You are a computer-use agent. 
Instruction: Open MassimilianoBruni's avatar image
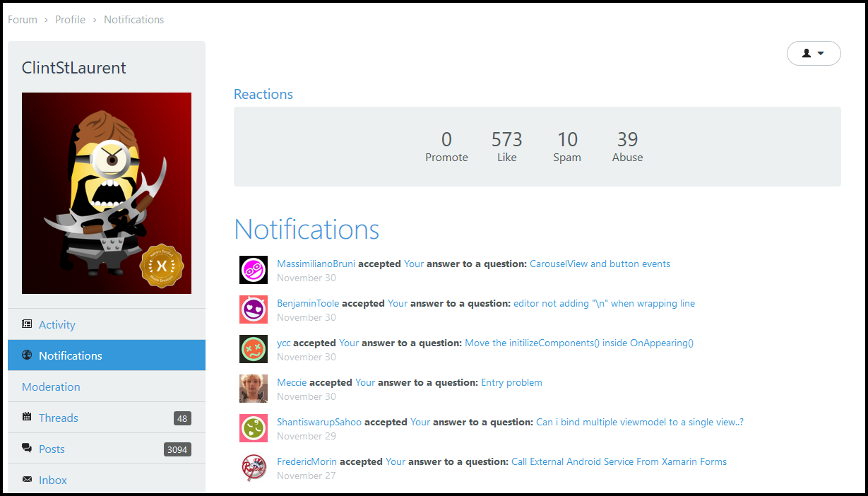pos(254,270)
